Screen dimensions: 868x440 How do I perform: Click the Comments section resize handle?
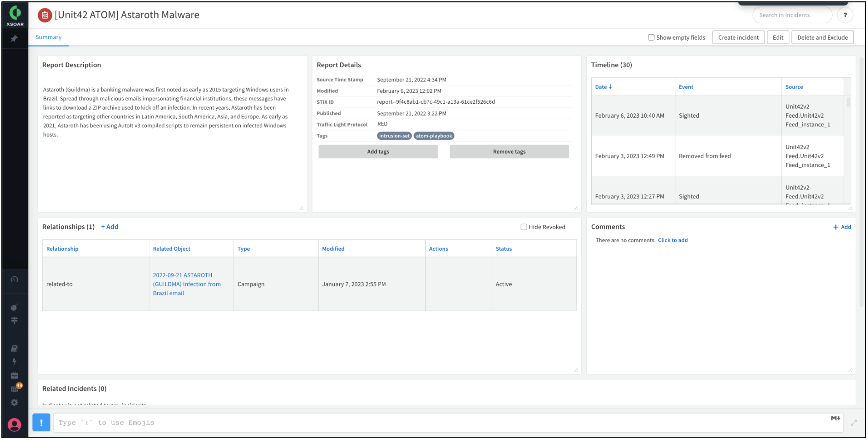tap(850, 370)
